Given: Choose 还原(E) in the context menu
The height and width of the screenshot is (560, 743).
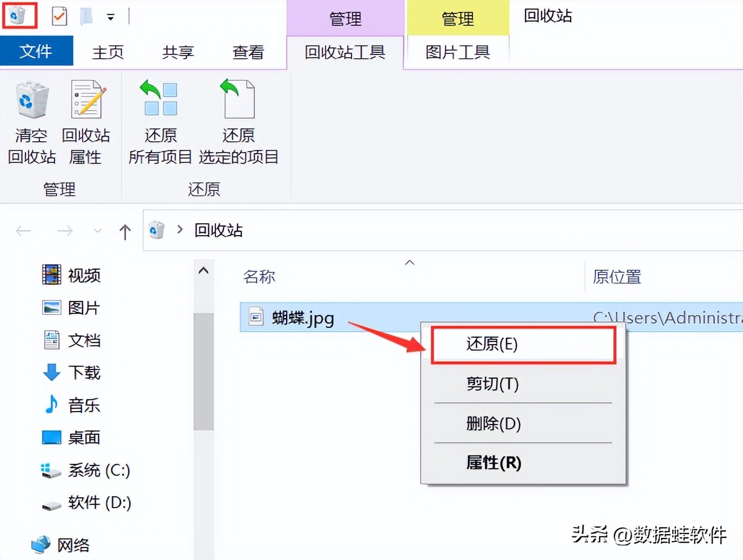Looking at the screenshot, I should (x=523, y=344).
